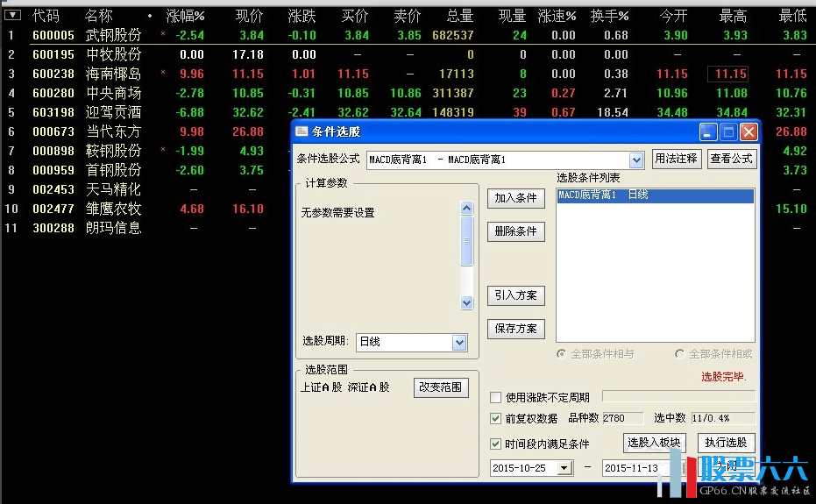Open the start date 2015-10-25 picker
The image size is (816, 504).
point(564,468)
